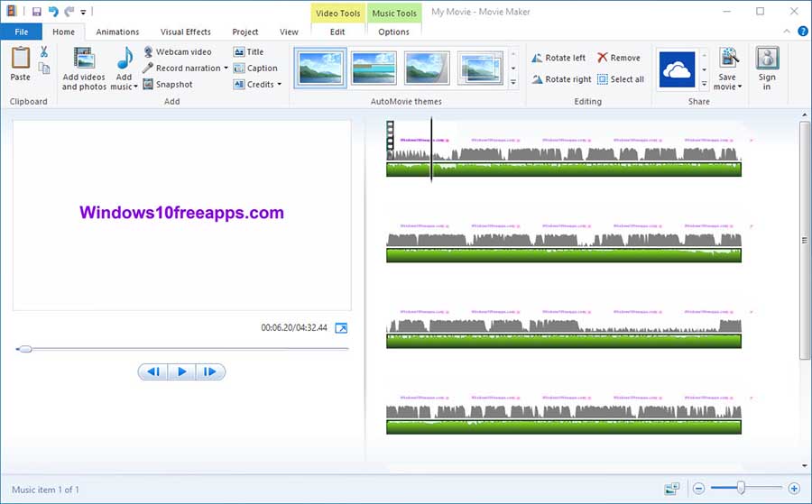
Task: Switch to the View tab
Action: [289, 32]
